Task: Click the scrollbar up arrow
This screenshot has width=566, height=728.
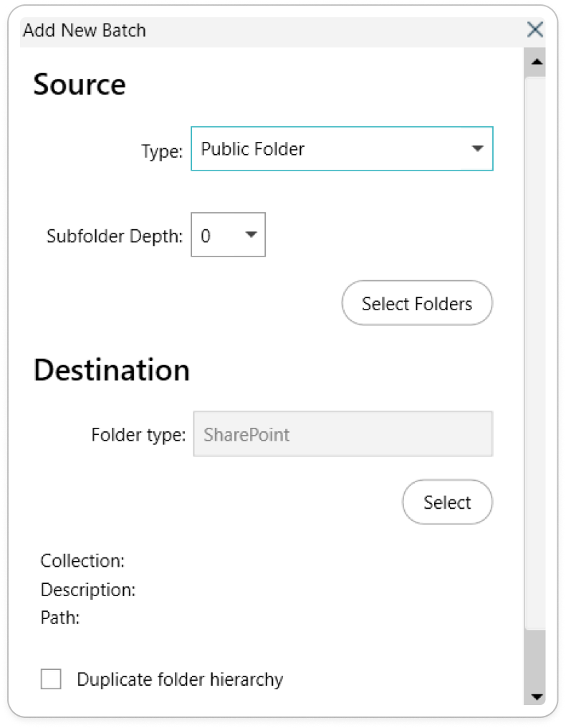Action: click(537, 62)
